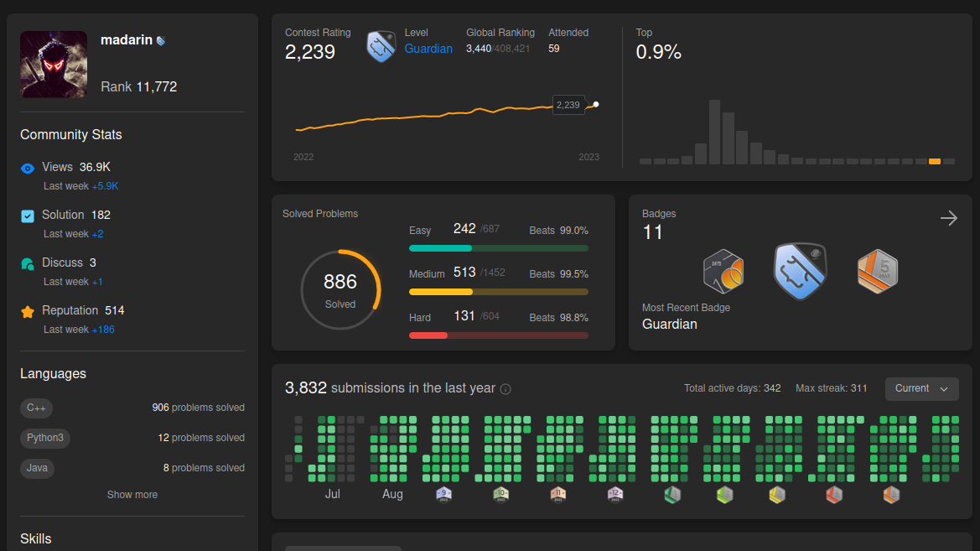The image size is (980, 551).
Task: Click the madarin profile avatar
Action: tap(54, 65)
